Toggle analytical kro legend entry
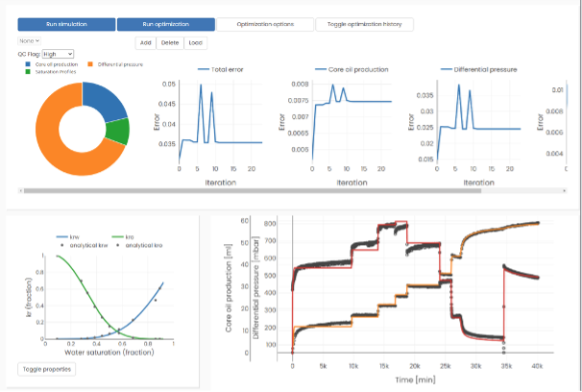 coord(139,245)
